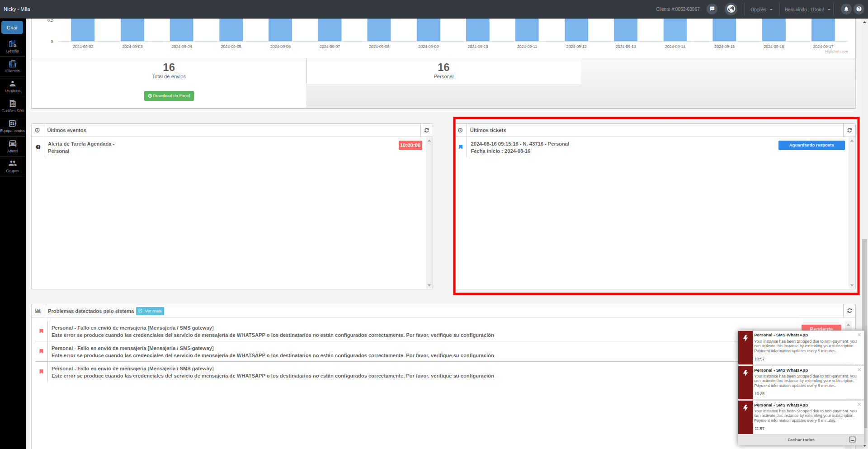This screenshot has height=449, width=868.
Task: Open the Bem-vindo, LDom! user menu
Action: point(807,9)
